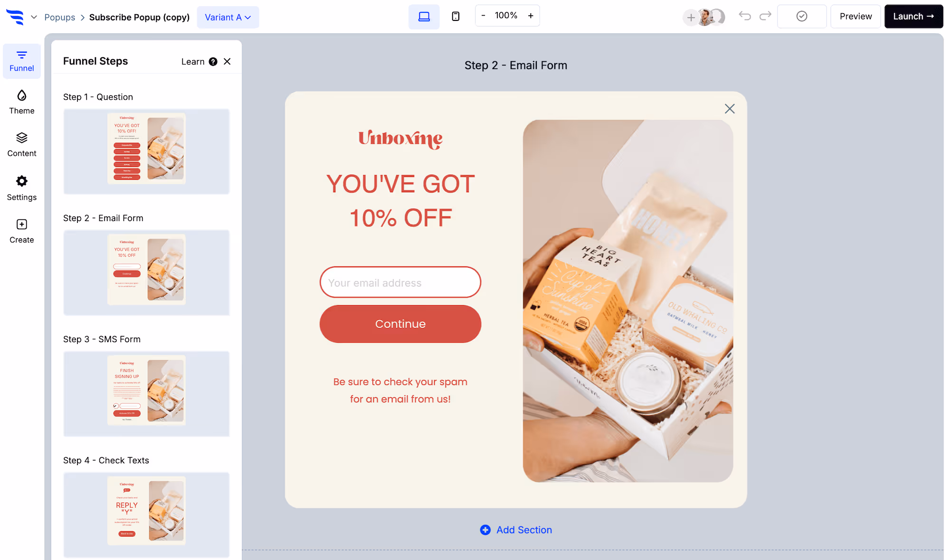Click the Funnel Steps panel title
The width and height of the screenshot is (950, 560).
pyautogui.click(x=95, y=61)
